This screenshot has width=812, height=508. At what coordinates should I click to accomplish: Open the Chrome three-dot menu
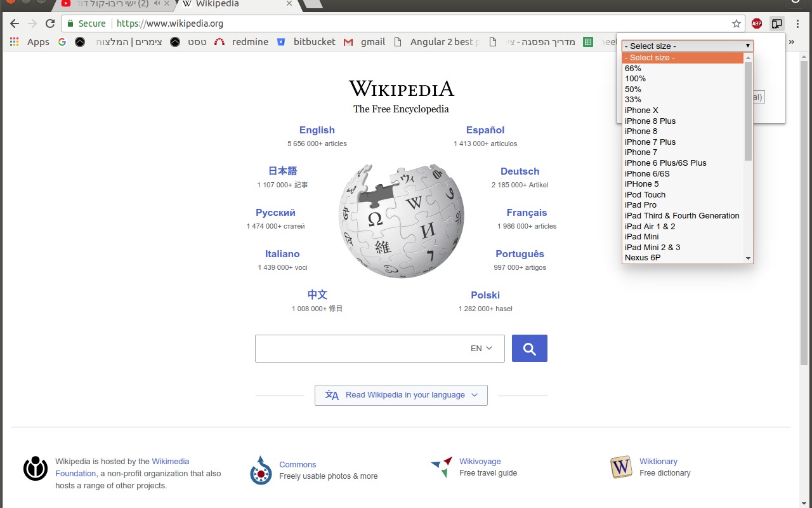click(797, 23)
